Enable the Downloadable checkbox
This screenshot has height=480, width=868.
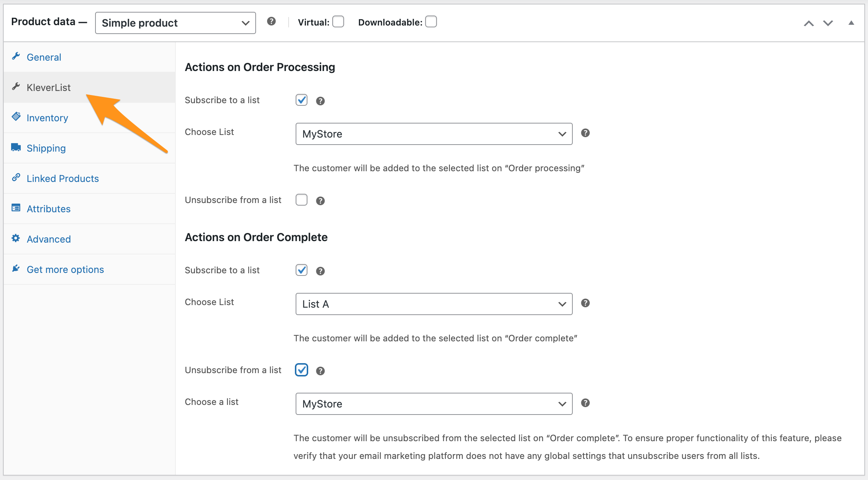pyautogui.click(x=431, y=22)
